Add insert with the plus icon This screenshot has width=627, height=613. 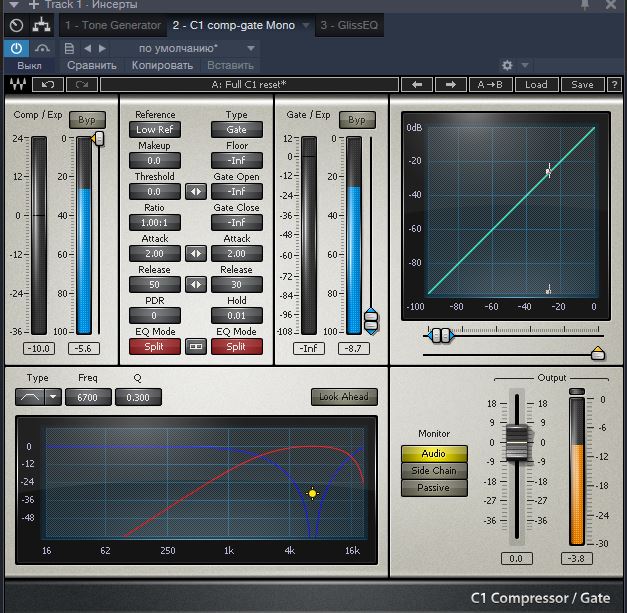tap(34, 5)
